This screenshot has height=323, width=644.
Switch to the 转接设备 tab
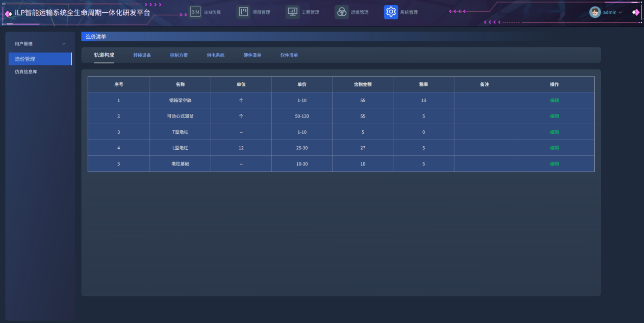[142, 55]
